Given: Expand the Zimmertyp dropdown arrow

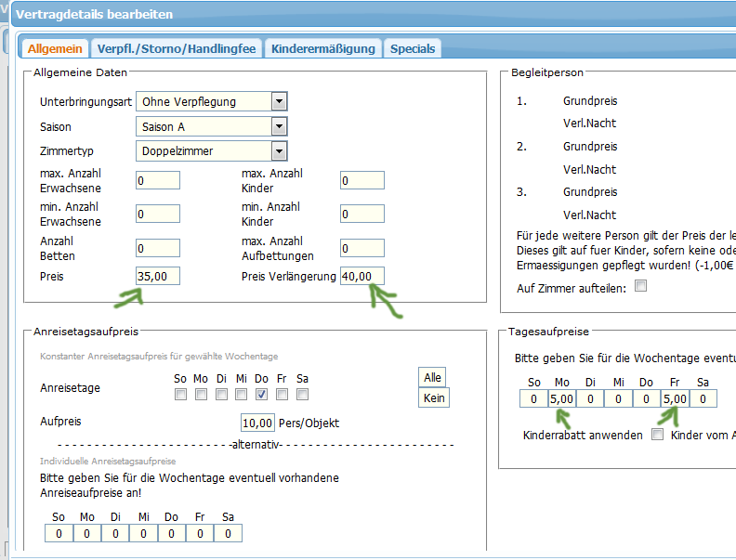Looking at the screenshot, I should tap(279, 150).
